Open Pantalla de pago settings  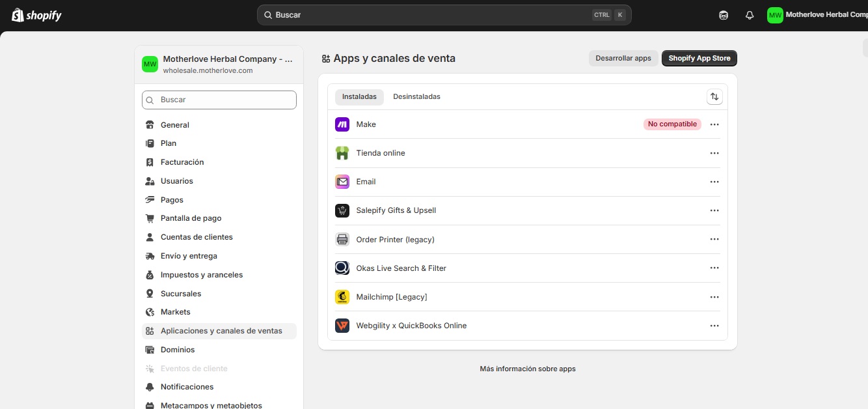coord(219,218)
